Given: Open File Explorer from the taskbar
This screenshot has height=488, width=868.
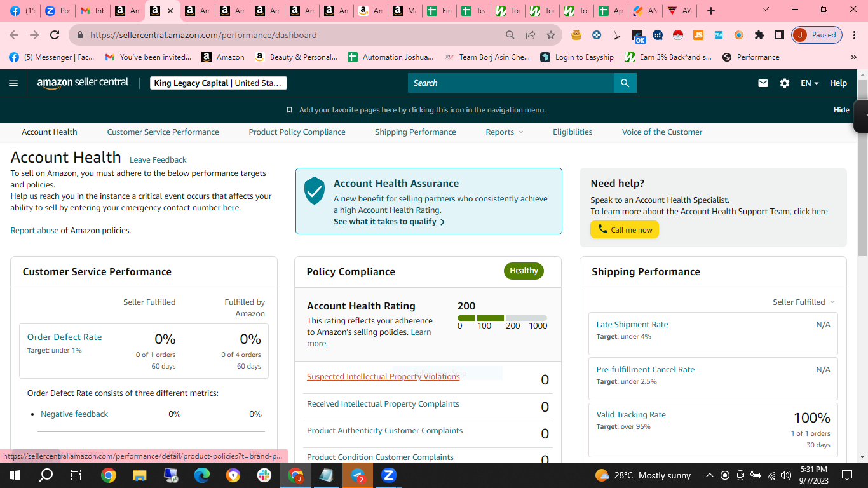Looking at the screenshot, I should 139,475.
